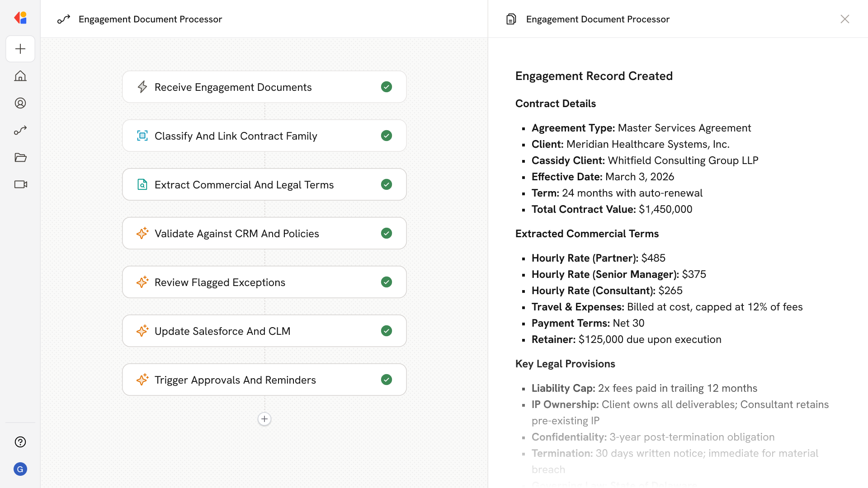Close the Engagement Document Processor output panel
Image resolution: width=868 pixels, height=488 pixels.
(x=844, y=19)
